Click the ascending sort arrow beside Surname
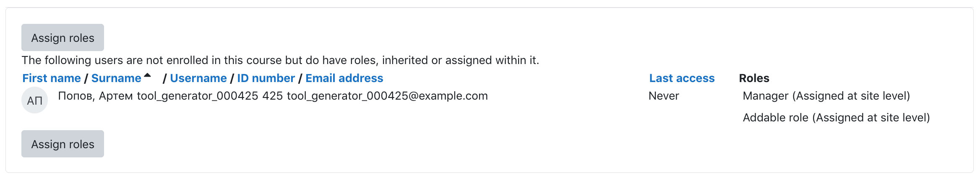Viewport: 980px width, 180px height. 147,76
